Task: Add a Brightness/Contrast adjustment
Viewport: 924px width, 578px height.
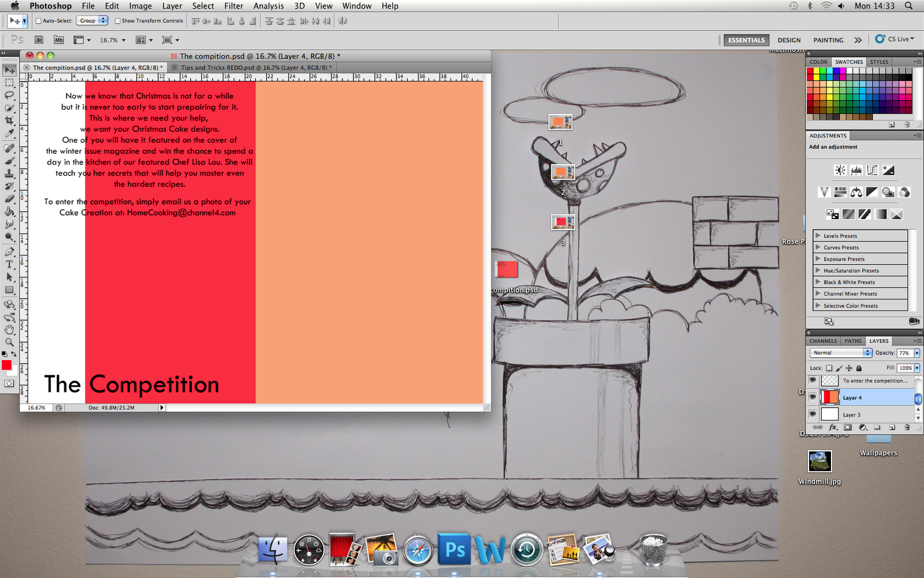Action: [x=840, y=170]
